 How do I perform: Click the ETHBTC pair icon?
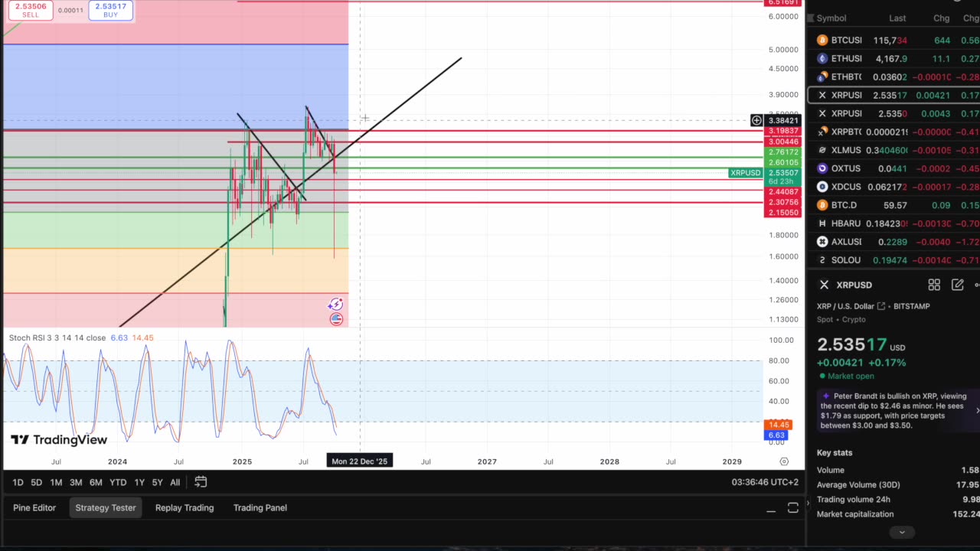[x=822, y=77]
